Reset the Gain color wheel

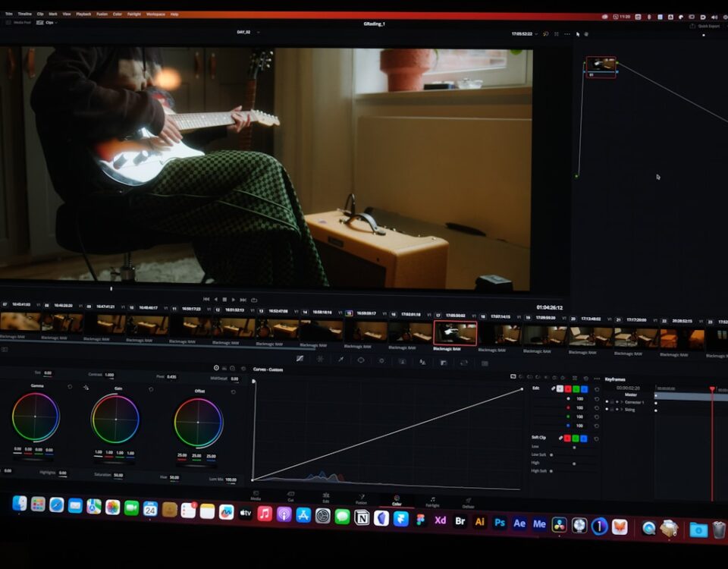pyautogui.click(x=151, y=388)
